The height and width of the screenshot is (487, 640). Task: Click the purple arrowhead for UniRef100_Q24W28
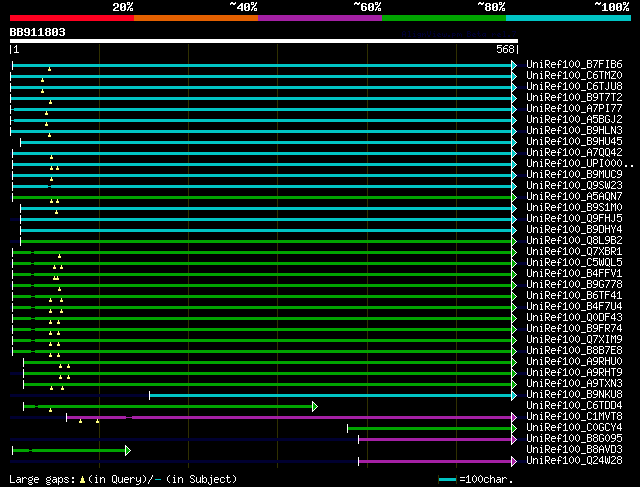click(514, 461)
